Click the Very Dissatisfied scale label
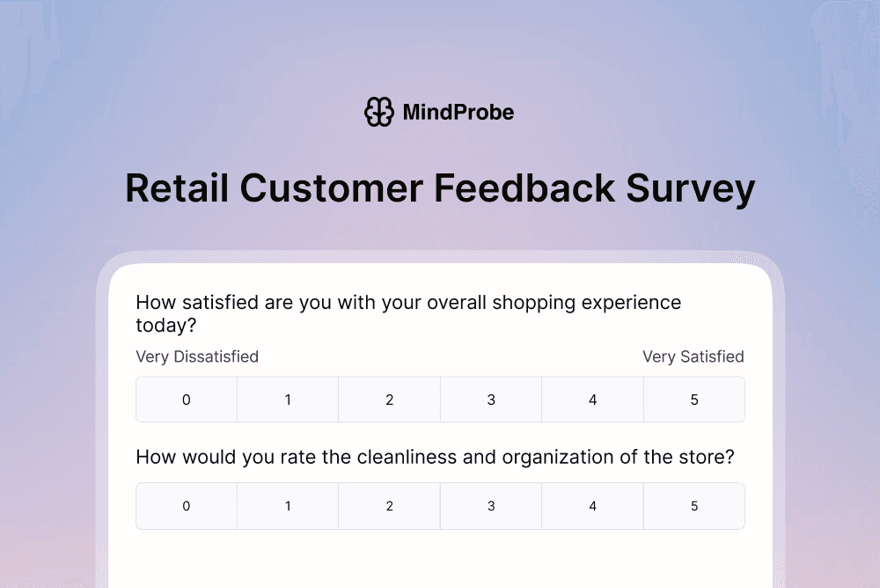 point(196,356)
